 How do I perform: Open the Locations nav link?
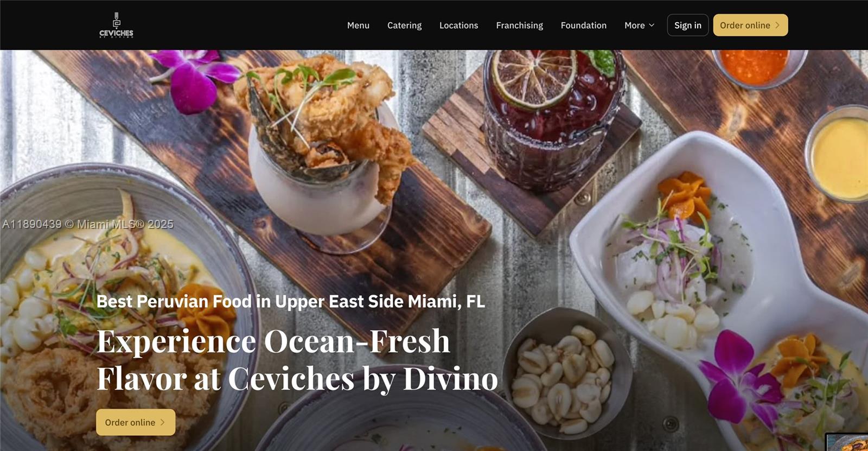[458, 26]
